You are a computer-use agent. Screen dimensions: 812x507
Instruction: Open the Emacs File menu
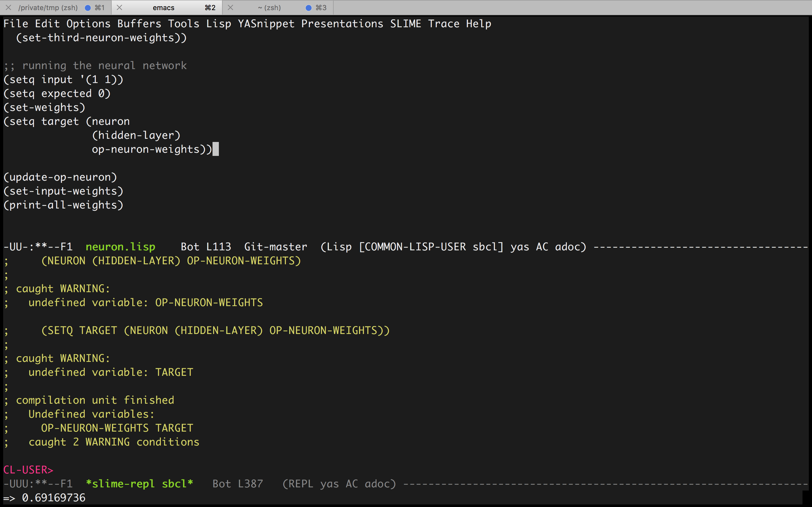[x=16, y=24]
